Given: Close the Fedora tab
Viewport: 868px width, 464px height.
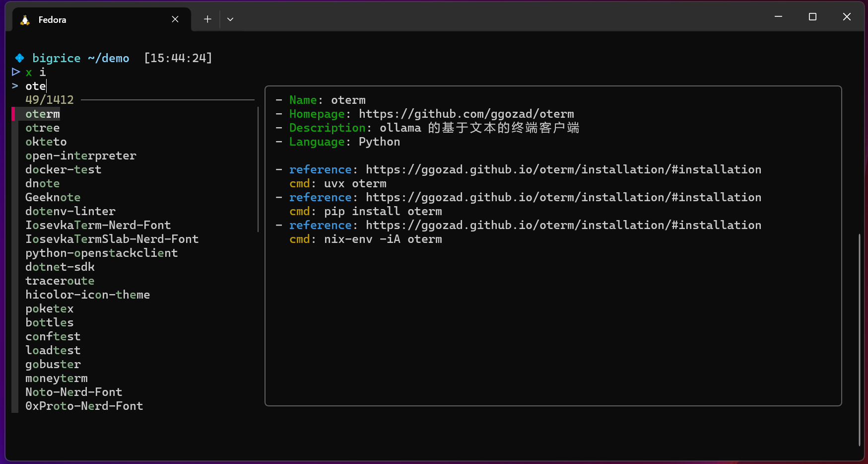Looking at the screenshot, I should 175,19.
